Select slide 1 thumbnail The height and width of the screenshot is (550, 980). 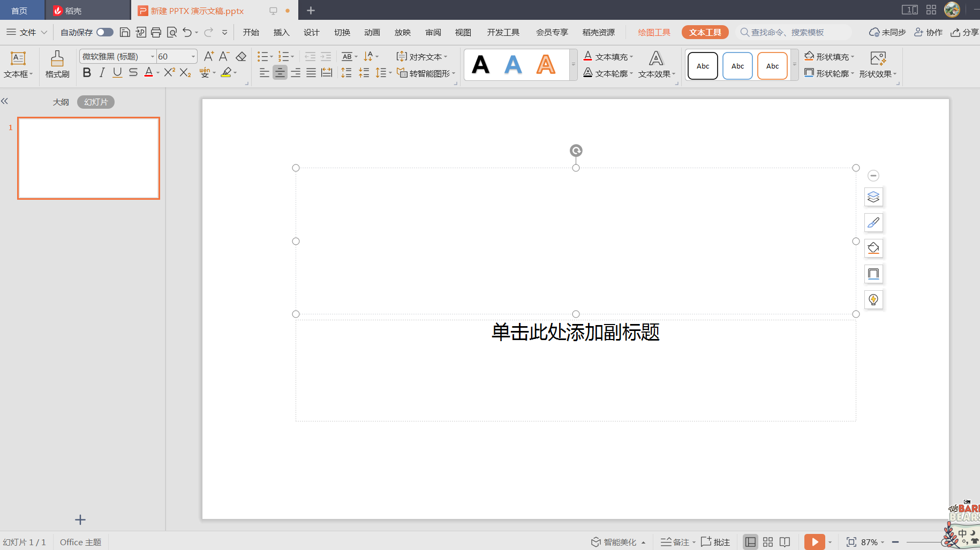point(89,158)
